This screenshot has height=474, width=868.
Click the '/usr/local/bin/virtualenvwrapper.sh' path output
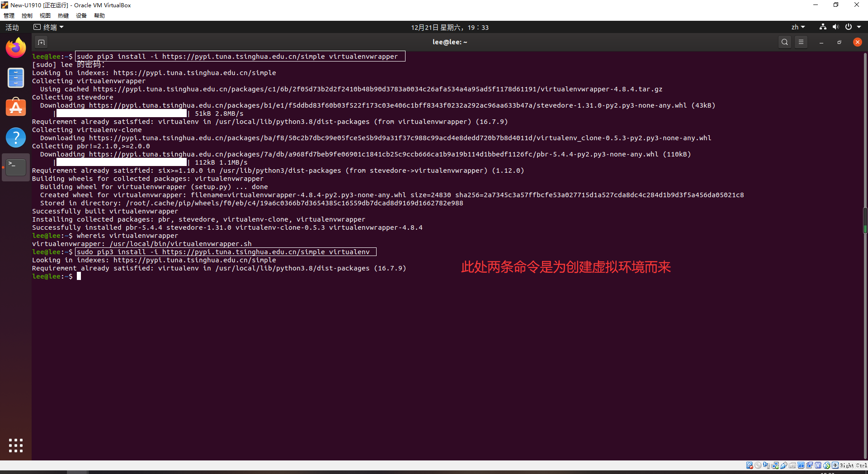(180, 244)
